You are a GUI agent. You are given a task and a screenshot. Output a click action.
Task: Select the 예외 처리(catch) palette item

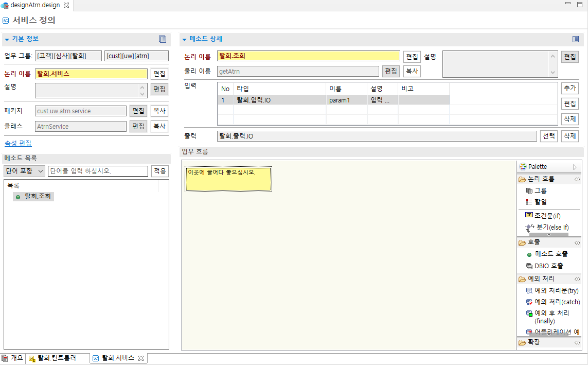pos(554,302)
